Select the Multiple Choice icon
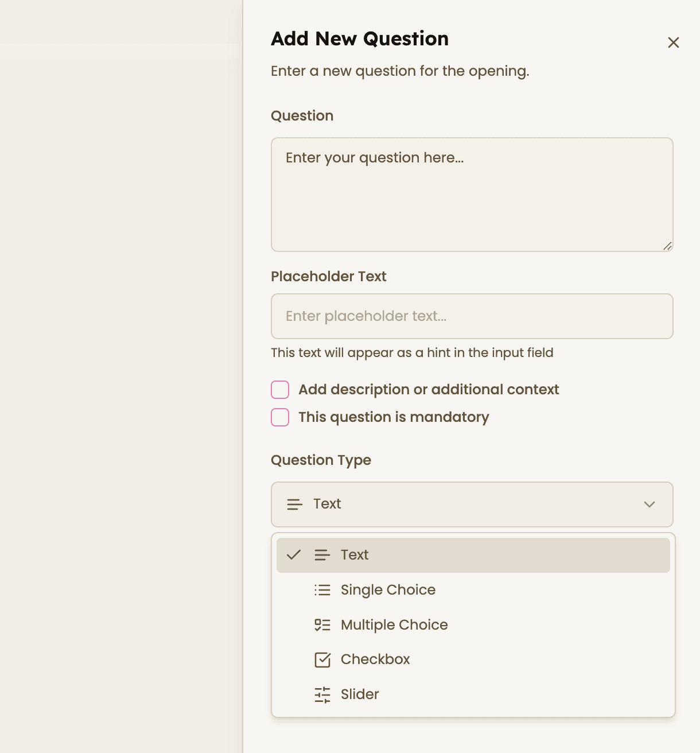Screen dimensions: 700x753 pyautogui.click(x=322, y=625)
